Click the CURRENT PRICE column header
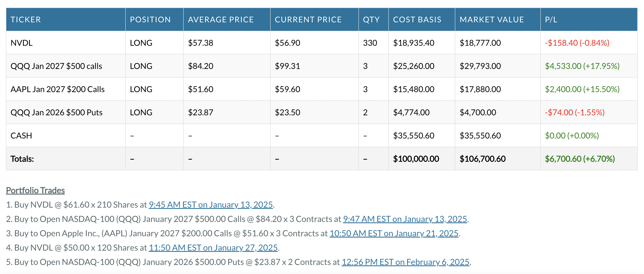The width and height of the screenshot is (644, 274). [x=308, y=20]
